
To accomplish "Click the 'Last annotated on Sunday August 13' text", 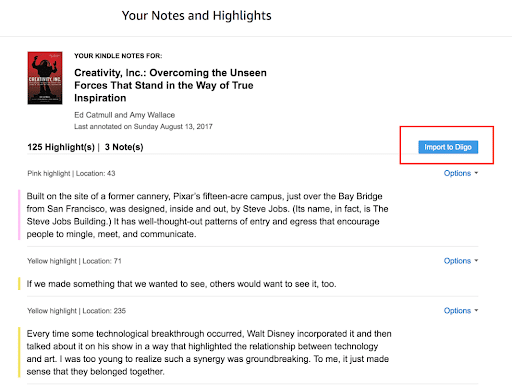I will point(143,127).
